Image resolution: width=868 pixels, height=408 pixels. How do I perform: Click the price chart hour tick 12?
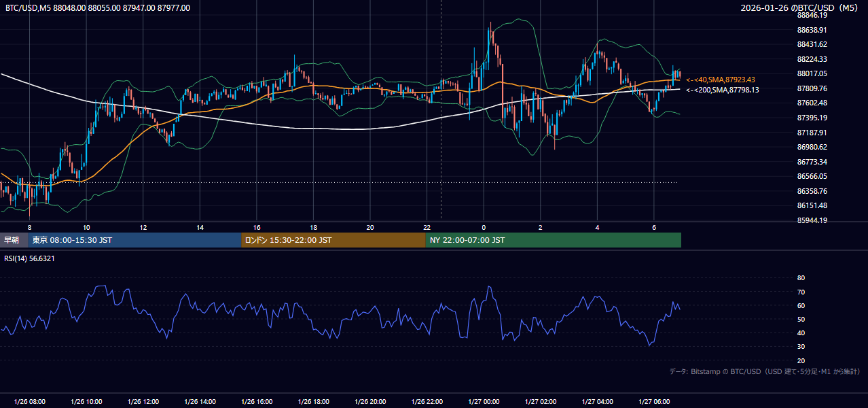[x=143, y=227]
